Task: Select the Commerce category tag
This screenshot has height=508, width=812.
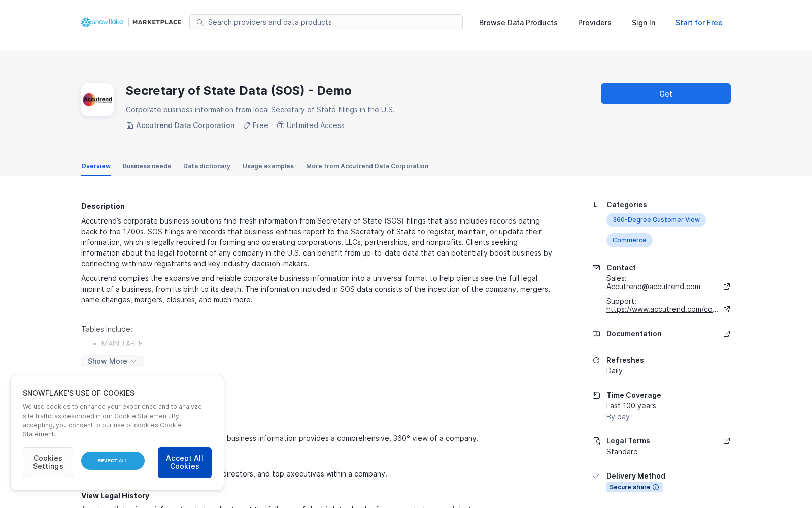Action: pyautogui.click(x=629, y=240)
